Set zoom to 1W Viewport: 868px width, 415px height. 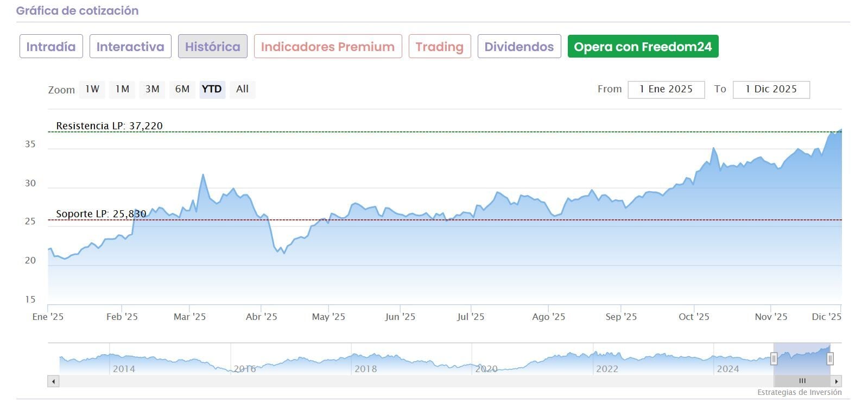pos(92,89)
